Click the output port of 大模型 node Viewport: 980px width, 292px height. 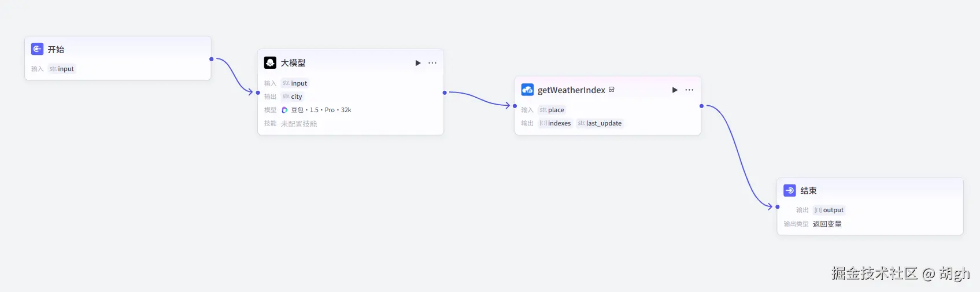coord(445,93)
